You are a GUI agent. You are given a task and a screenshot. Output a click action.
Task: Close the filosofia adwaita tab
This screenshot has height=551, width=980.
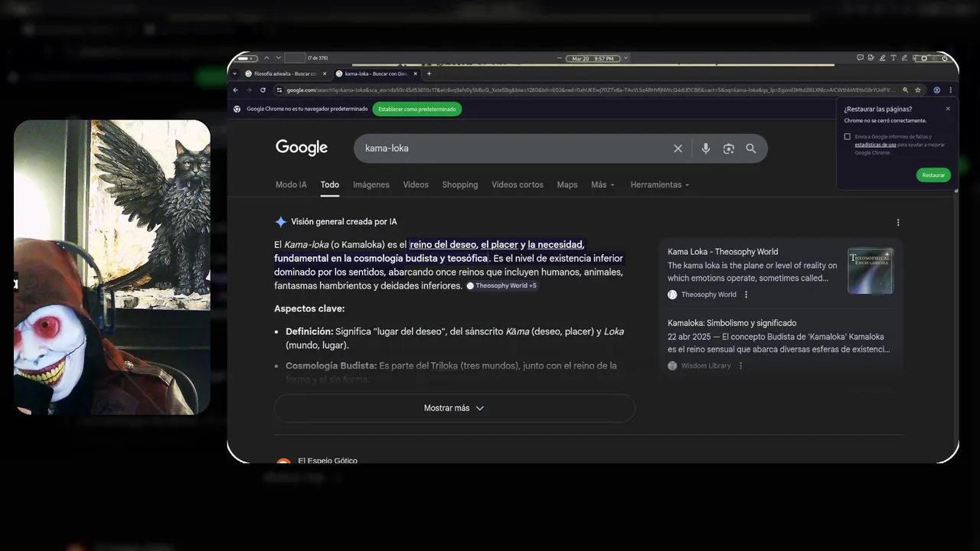click(x=325, y=73)
